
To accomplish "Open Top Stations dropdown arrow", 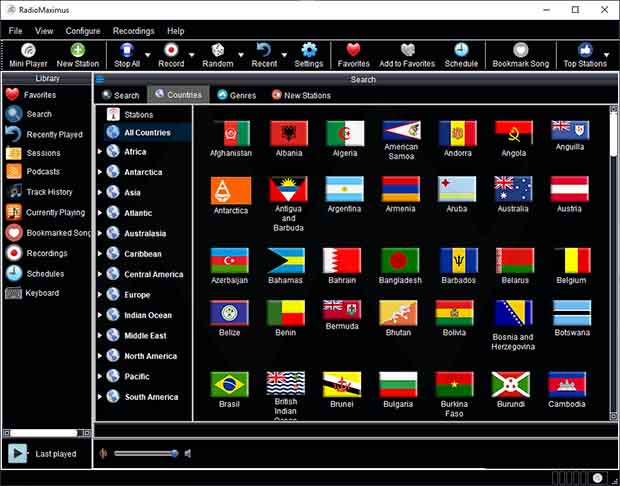I will coord(607,55).
